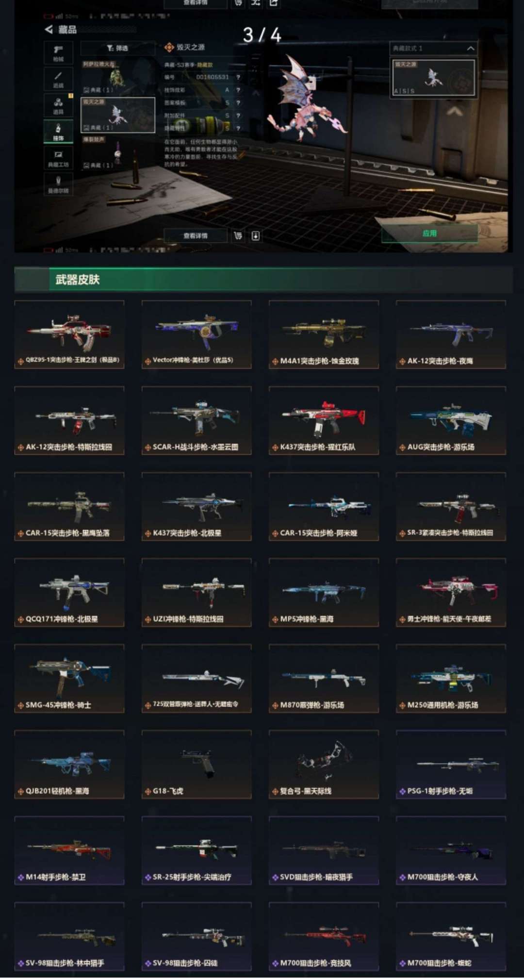524x980 pixels.
Task: Select the 毁灭之源 charm in list
Action: [118, 115]
